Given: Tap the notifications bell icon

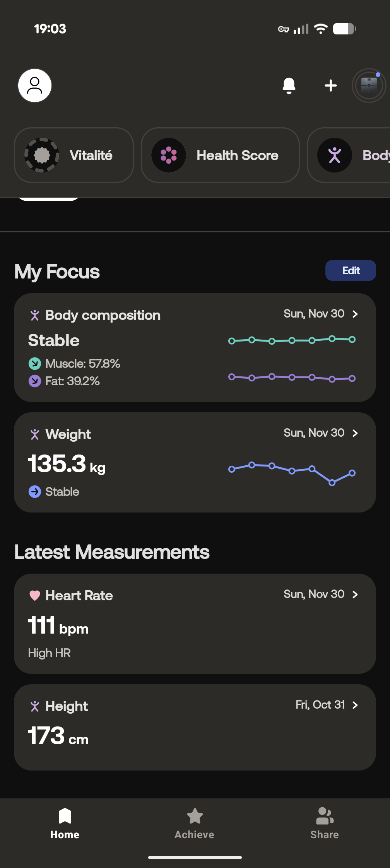Looking at the screenshot, I should point(289,85).
